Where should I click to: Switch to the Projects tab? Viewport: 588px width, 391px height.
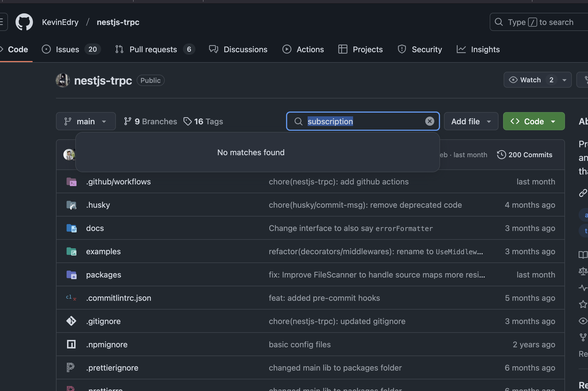click(x=360, y=49)
